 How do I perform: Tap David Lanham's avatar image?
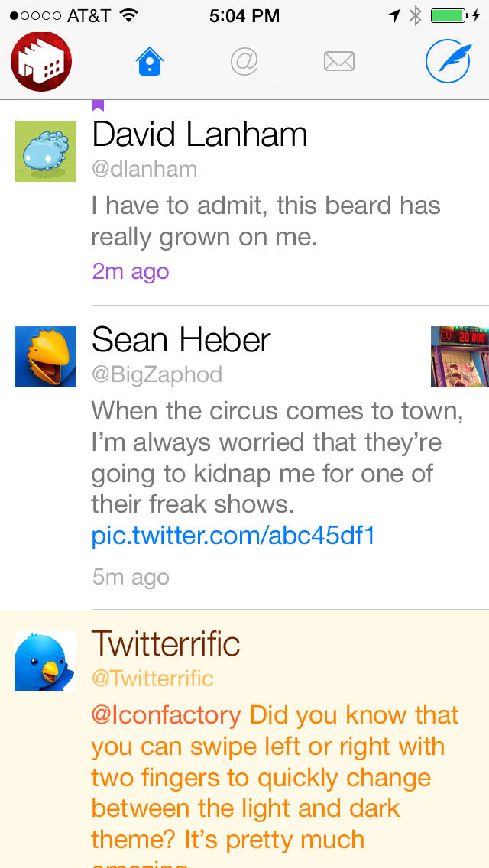coord(46,151)
